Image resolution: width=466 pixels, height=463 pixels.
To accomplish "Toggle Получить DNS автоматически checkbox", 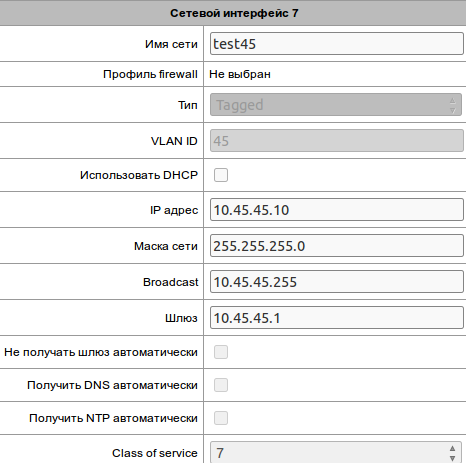I will coord(221,385).
